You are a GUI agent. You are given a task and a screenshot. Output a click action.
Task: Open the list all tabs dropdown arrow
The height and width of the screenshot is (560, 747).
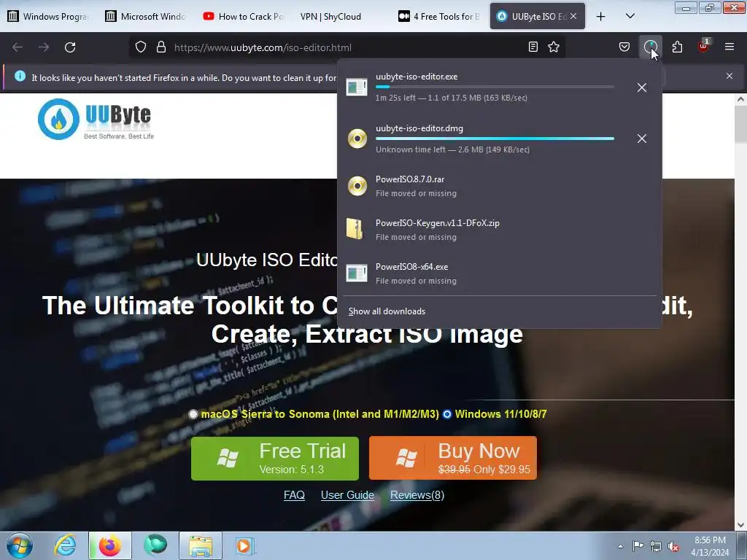click(x=630, y=16)
